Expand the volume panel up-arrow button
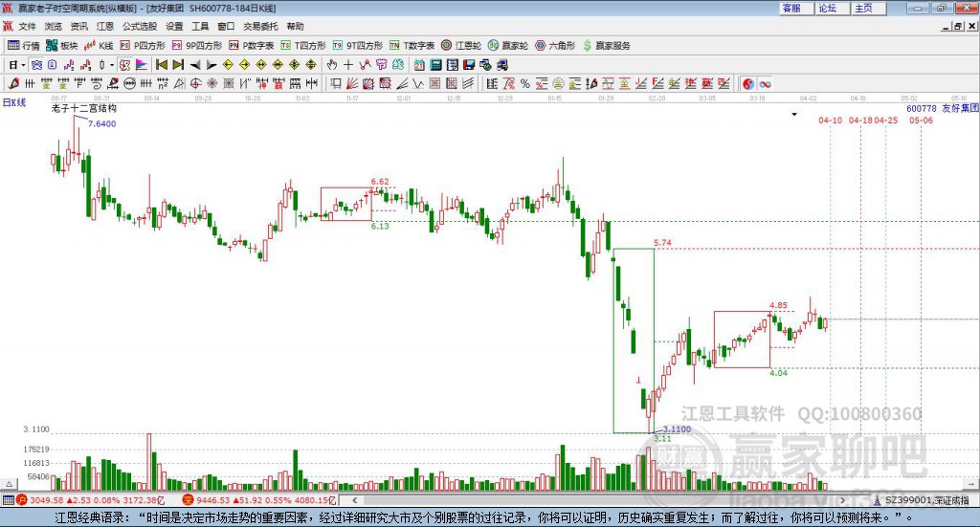 tap(9, 484)
